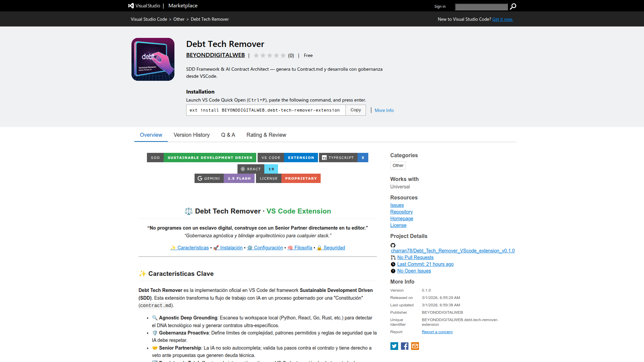The image size is (644, 362).
Task: Copy the install command
Action: tap(356, 110)
